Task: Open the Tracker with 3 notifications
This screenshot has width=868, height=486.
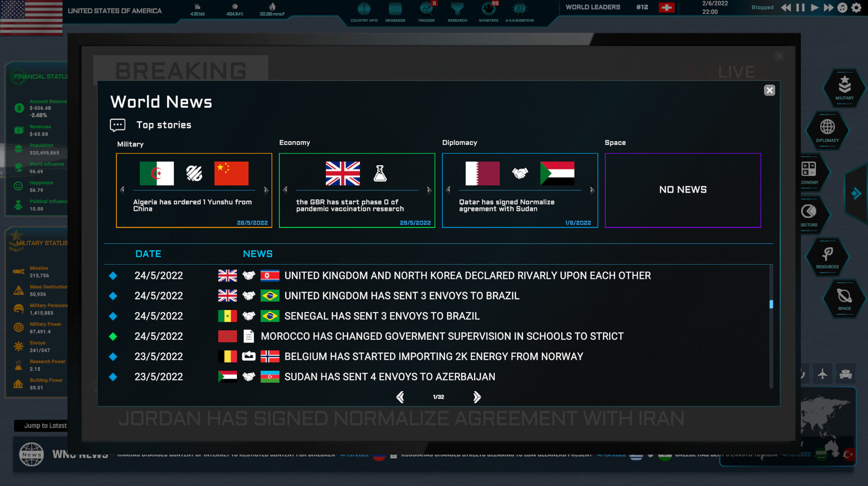Action: coord(426,8)
